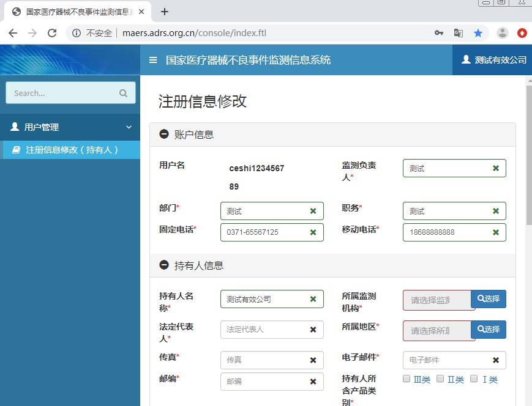
Task: Check the Ⅲ类 product category checkbox
Action: click(x=406, y=379)
